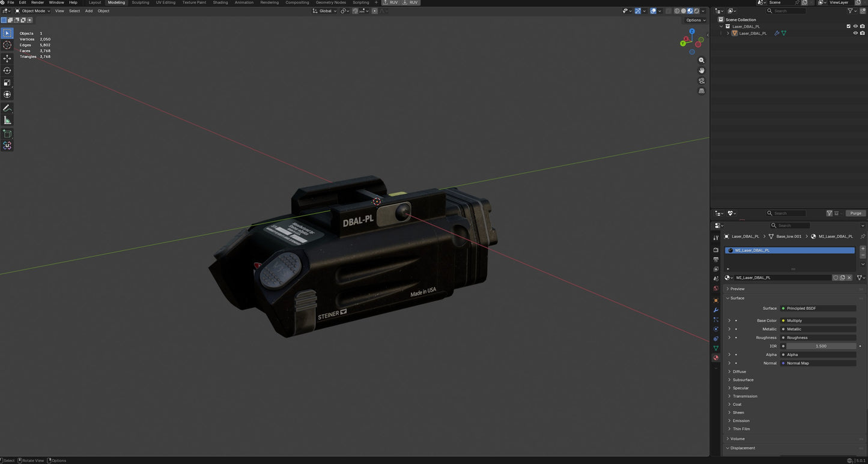Click the Z axis on navigation gizmo
The image size is (868, 464).
point(692,31)
